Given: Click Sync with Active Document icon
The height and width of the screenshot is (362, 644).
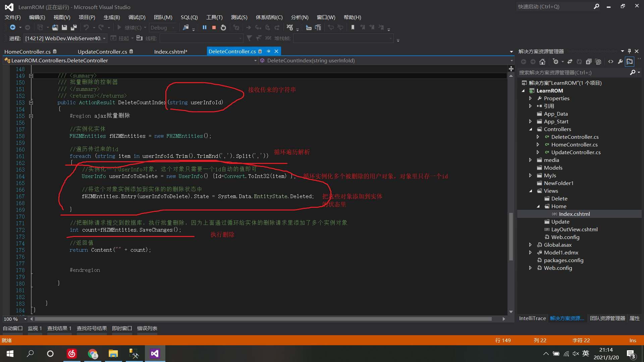Looking at the screenshot, I should pyautogui.click(x=570, y=62).
